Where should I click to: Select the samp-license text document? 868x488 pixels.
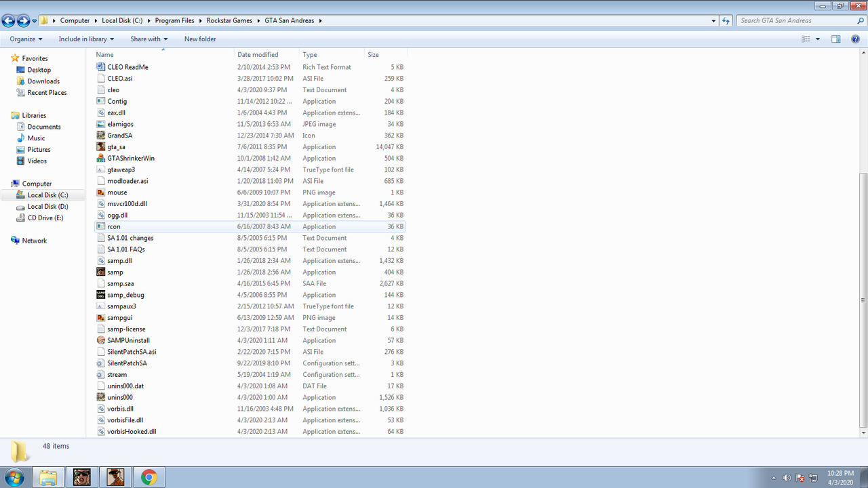(x=126, y=329)
